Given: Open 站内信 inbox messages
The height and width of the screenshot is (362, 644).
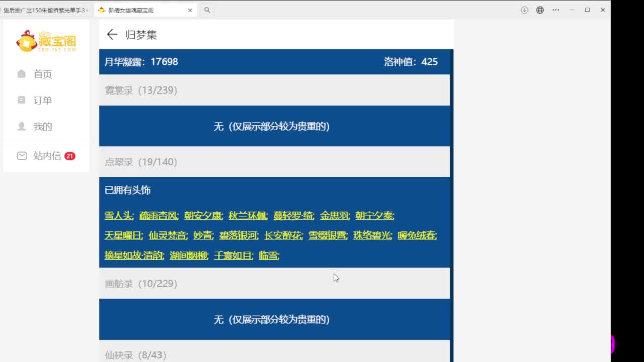Looking at the screenshot, I should click(47, 156).
